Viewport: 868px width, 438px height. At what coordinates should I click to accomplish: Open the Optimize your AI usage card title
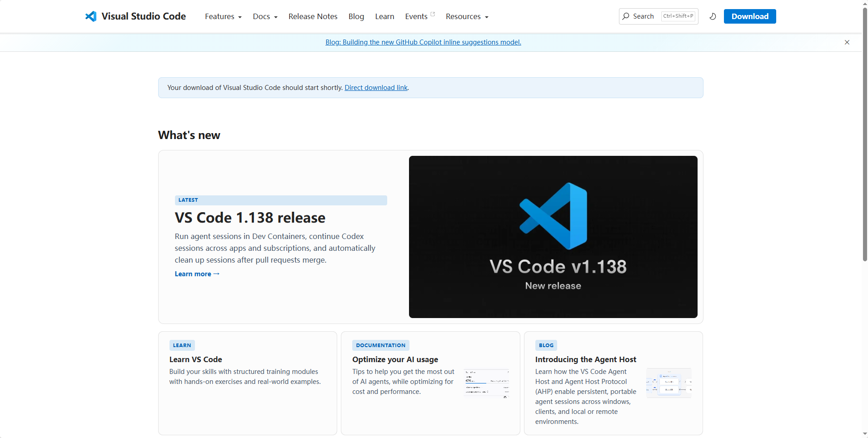395,359
